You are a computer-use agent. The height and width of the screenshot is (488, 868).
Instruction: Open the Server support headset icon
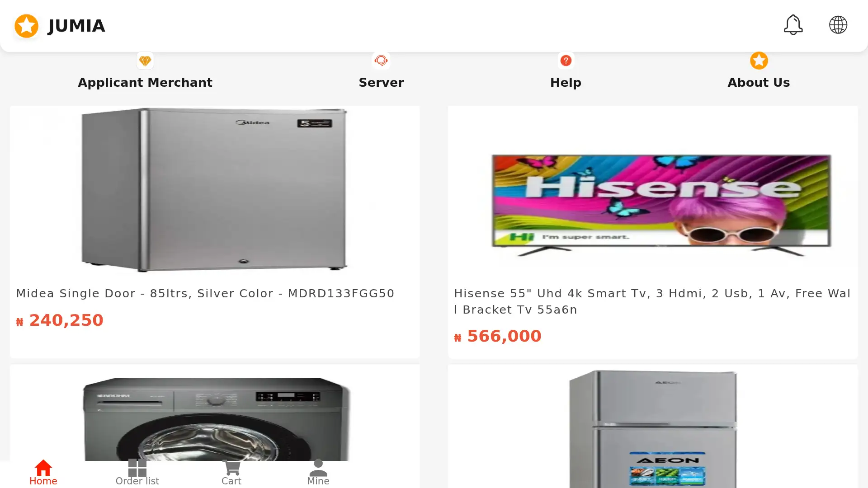coord(381,61)
